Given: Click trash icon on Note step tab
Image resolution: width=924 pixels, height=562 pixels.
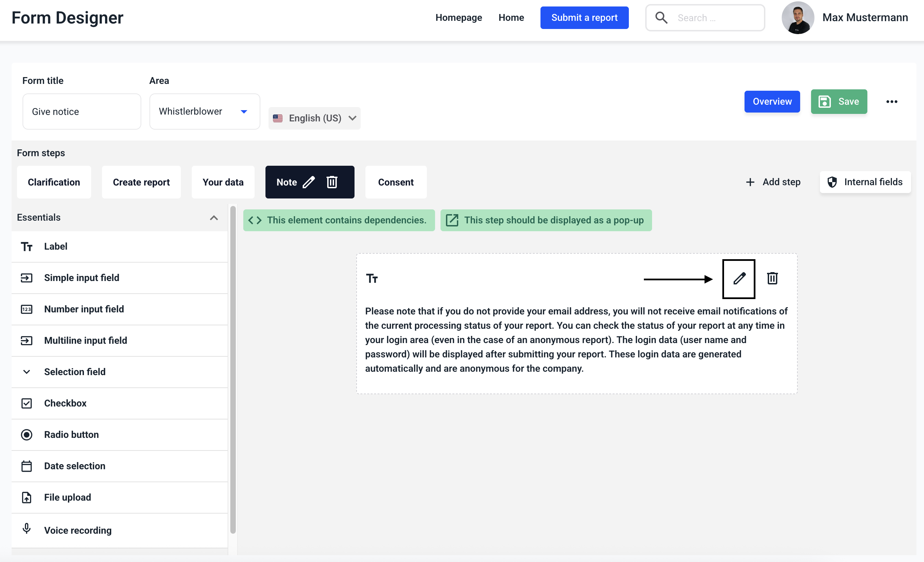Looking at the screenshot, I should tap(332, 182).
